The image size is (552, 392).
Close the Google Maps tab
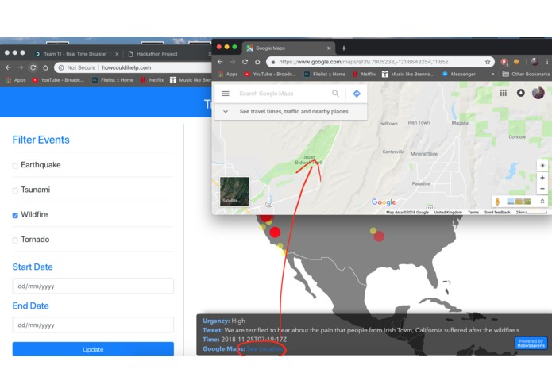[329, 48]
